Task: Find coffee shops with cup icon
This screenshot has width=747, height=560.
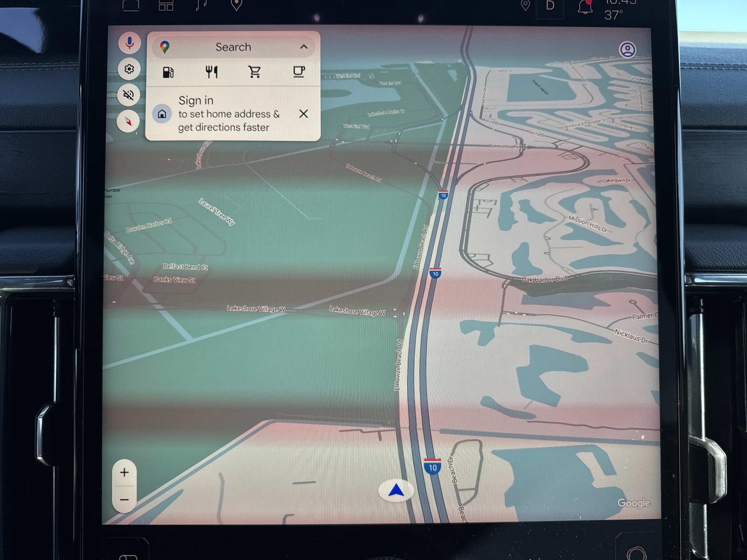Action: (x=298, y=72)
